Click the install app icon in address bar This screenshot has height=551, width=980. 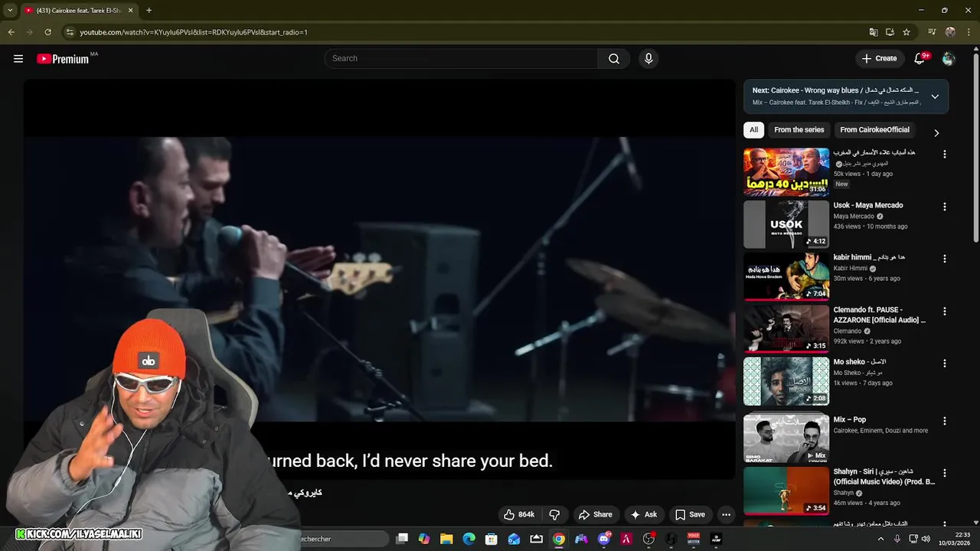(890, 32)
